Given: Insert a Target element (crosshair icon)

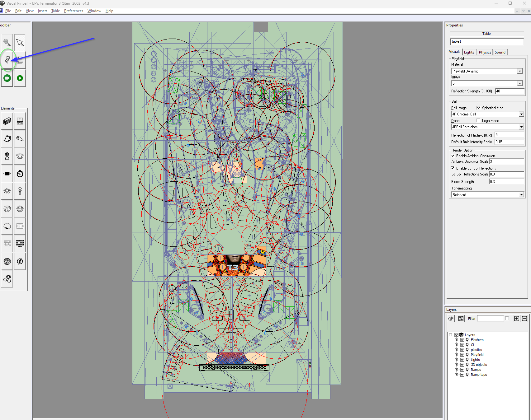Looking at the screenshot, I should point(20,209).
